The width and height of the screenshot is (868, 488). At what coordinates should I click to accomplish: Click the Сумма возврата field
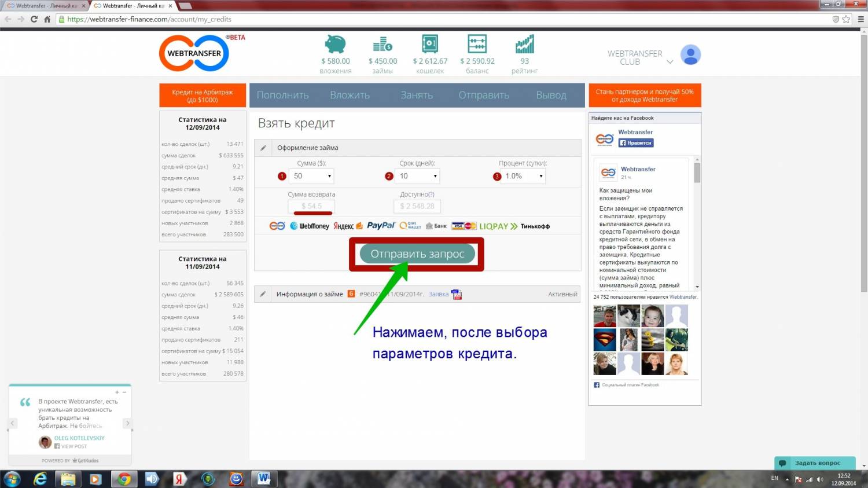tap(311, 206)
